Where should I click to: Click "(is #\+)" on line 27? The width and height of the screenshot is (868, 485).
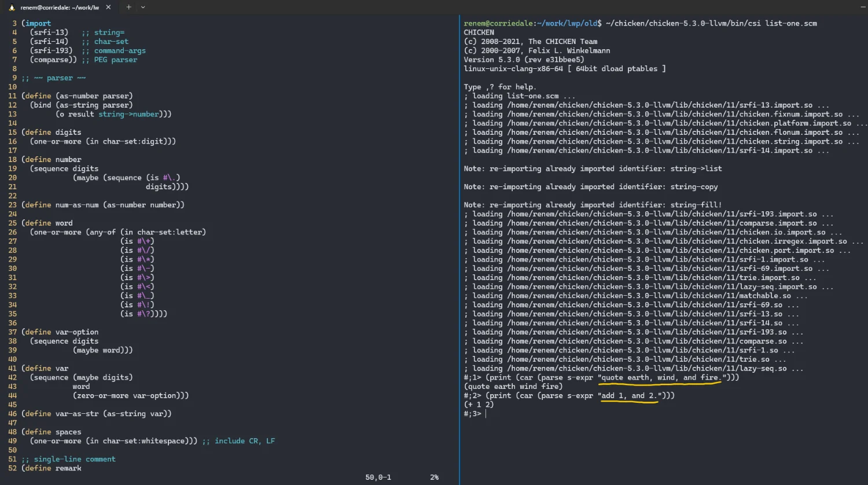[x=137, y=241]
